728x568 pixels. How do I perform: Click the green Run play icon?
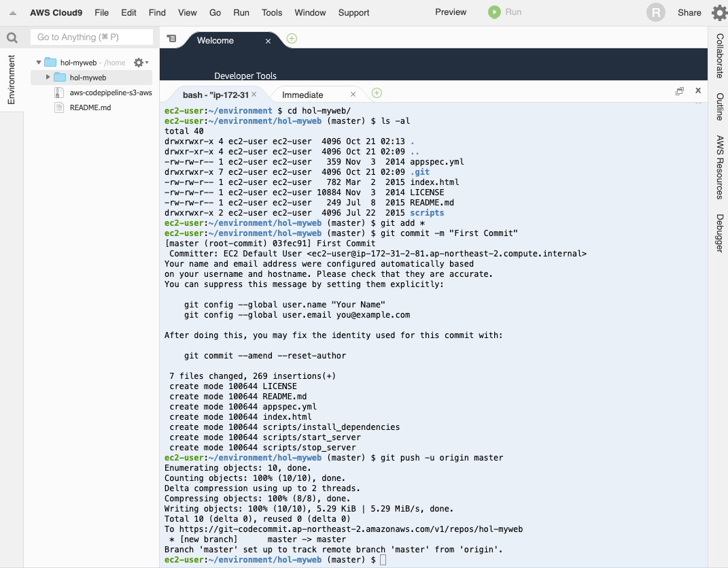[x=494, y=12]
